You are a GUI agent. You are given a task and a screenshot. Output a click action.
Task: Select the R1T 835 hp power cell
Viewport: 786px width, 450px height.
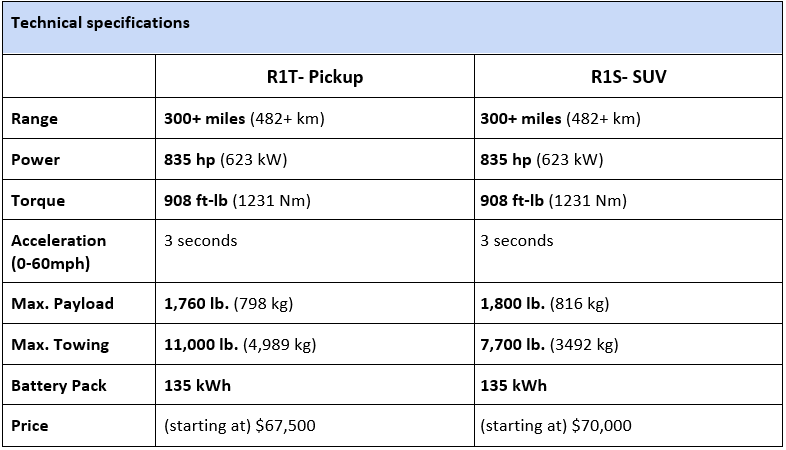tap(315, 159)
